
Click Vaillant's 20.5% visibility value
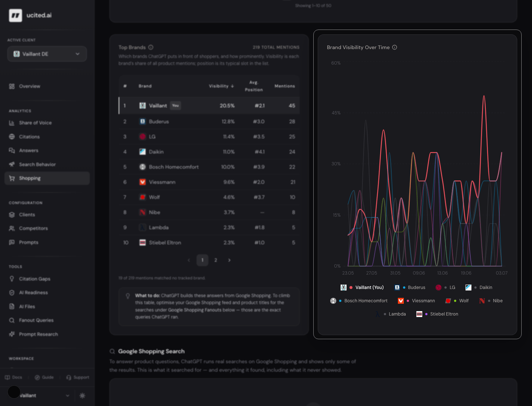[x=227, y=106]
